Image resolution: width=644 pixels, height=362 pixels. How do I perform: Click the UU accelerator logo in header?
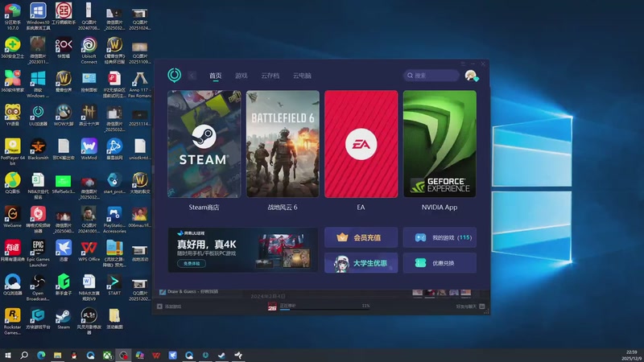point(175,75)
